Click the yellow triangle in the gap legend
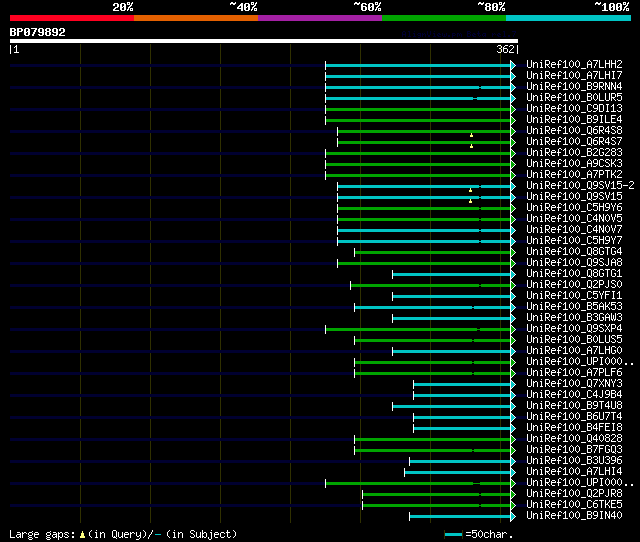640x542 pixels. pos(82,534)
